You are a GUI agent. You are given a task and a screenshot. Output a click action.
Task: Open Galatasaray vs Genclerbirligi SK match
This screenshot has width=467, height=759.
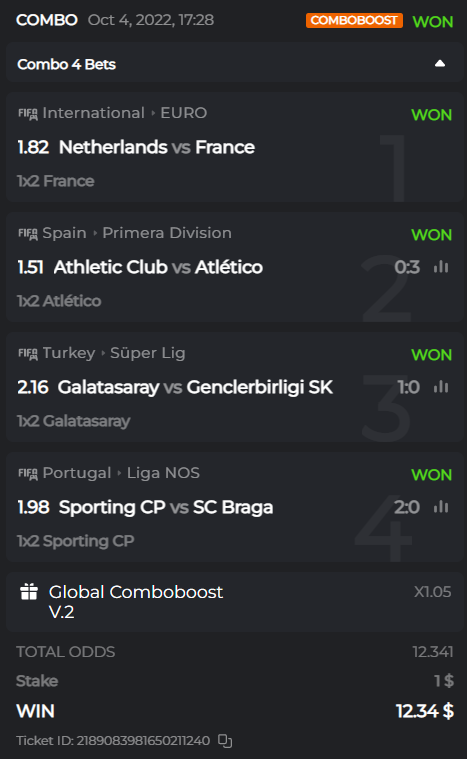tap(195, 387)
